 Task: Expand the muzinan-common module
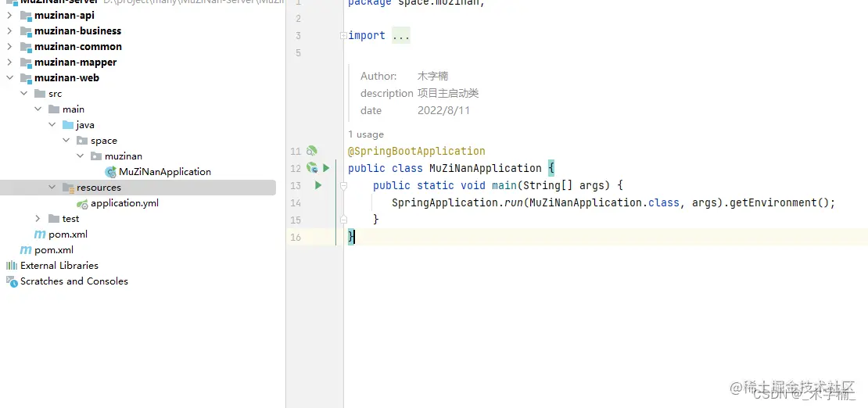[x=9, y=46]
